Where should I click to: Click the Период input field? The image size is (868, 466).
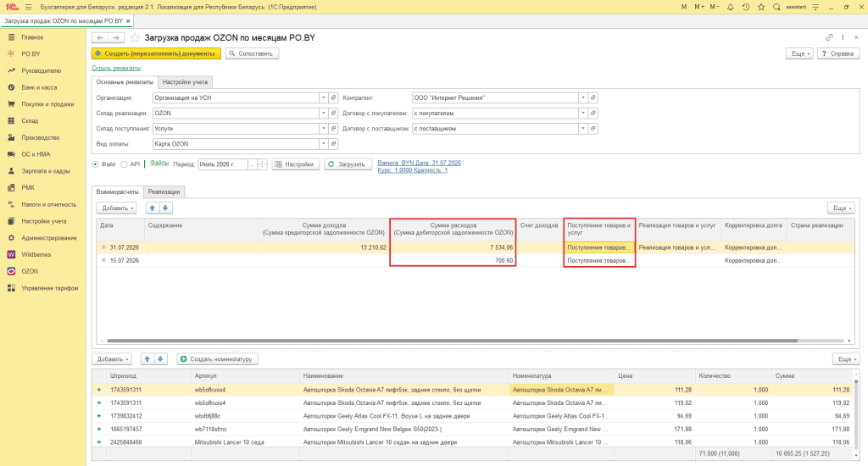pyautogui.click(x=223, y=164)
